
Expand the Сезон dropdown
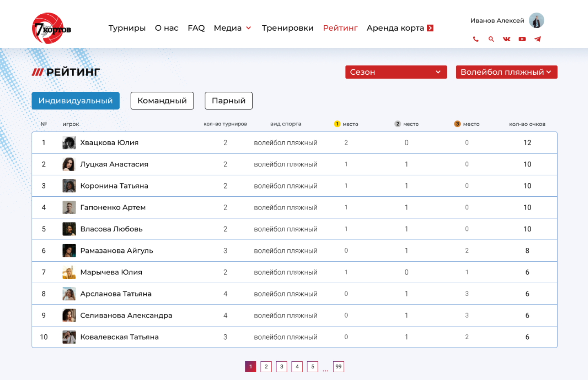396,72
